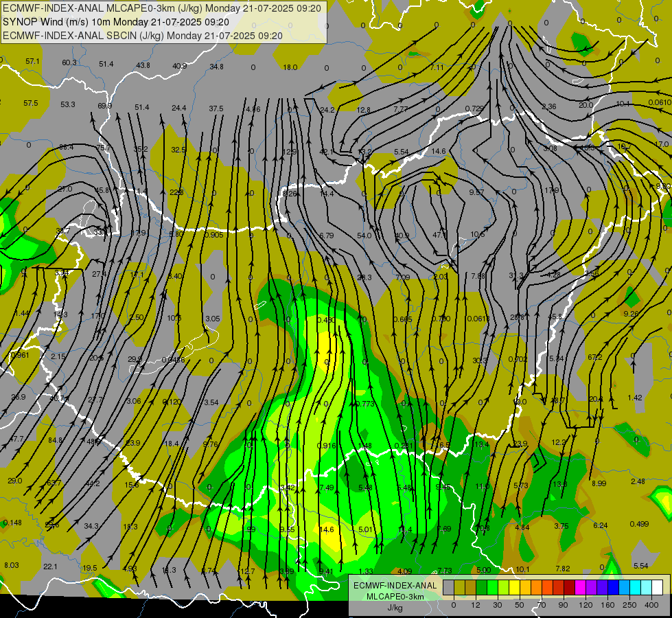Image resolution: width=672 pixels, height=618 pixels.
Task: Click the map value 3.05
Action: click(213, 319)
